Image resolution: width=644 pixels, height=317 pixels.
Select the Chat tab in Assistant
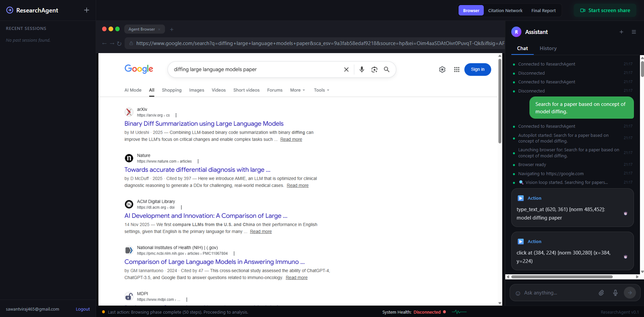coord(522,48)
